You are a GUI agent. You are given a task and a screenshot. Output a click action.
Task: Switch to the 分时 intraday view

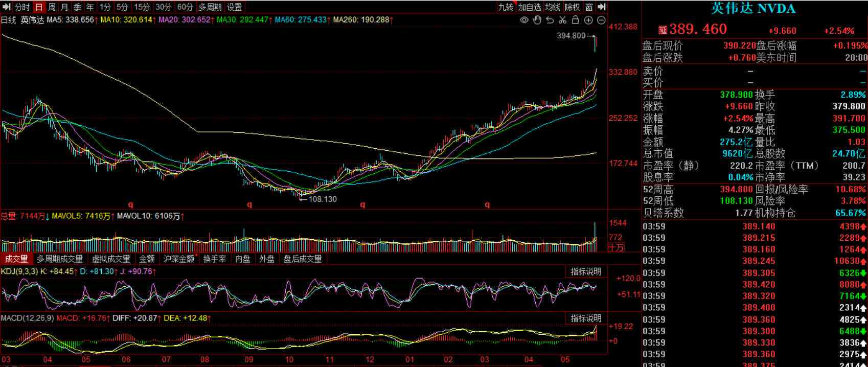point(22,7)
